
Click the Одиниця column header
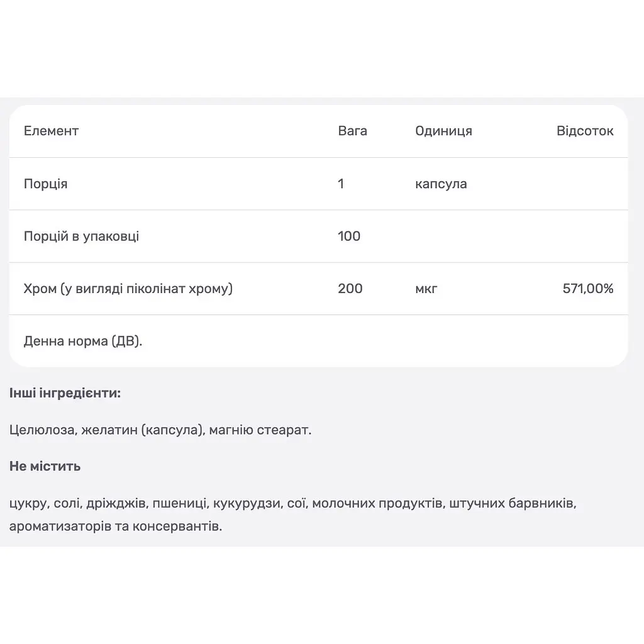[443, 131]
